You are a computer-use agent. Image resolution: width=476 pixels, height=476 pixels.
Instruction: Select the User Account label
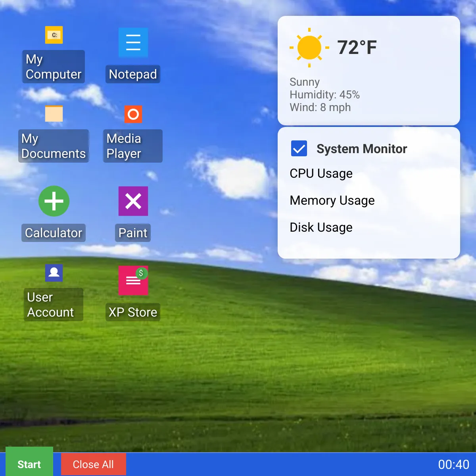pos(54,305)
